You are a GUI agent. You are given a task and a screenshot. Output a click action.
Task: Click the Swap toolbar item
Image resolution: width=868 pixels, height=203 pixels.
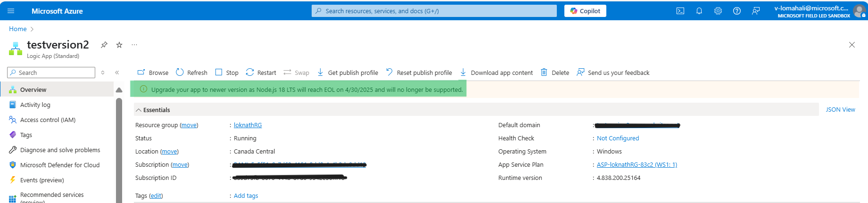coord(296,73)
